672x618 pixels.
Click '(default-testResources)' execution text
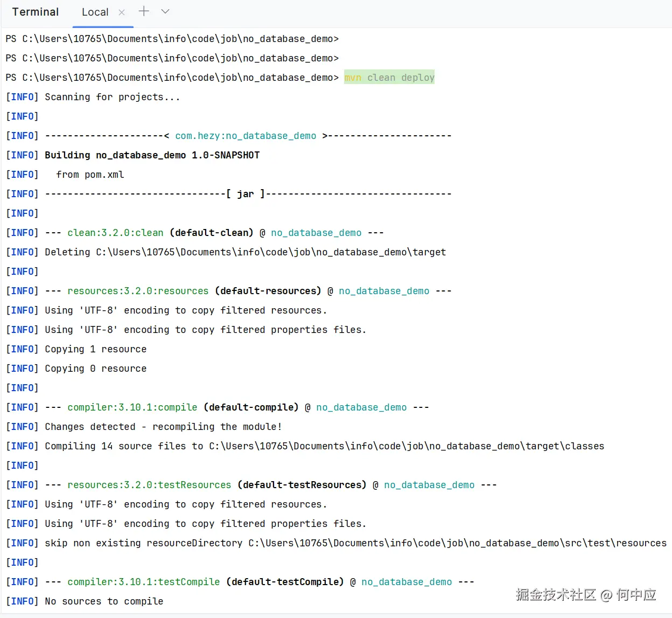coord(302,485)
